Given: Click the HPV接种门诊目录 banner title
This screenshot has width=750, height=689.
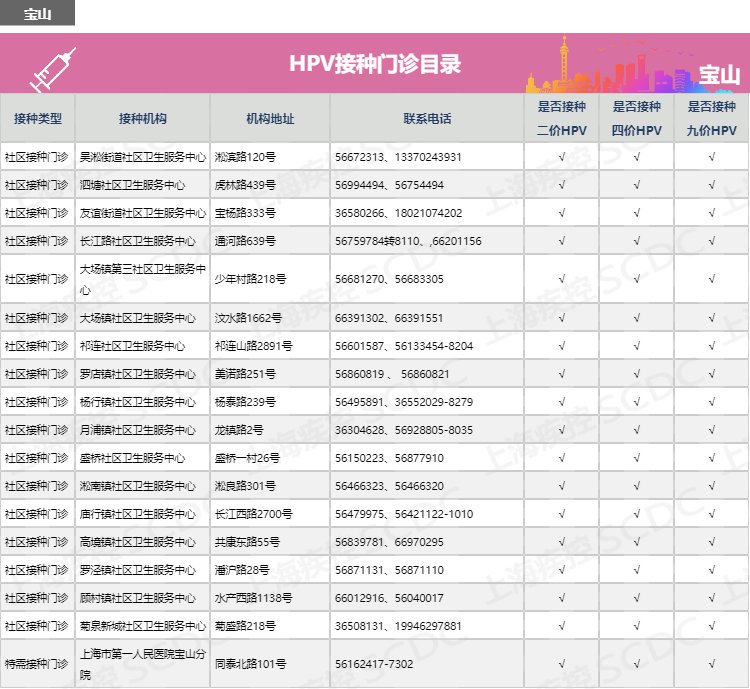Looking at the screenshot, I should click(375, 64).
